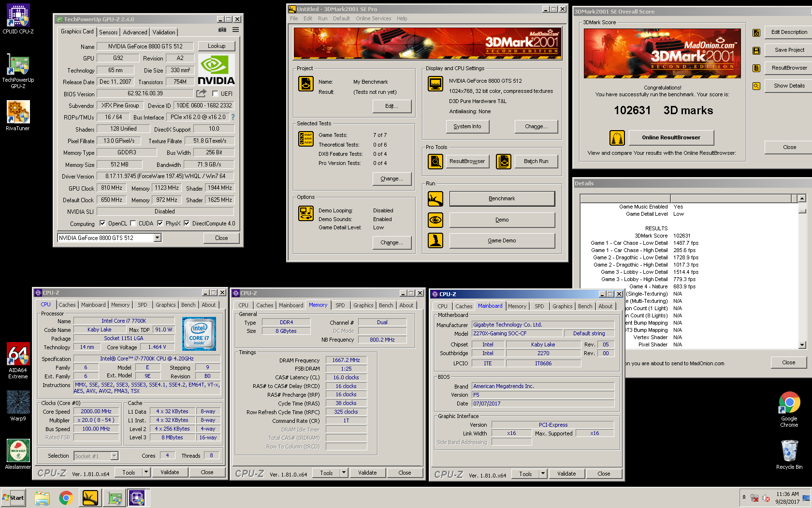Open Aleslammer desktop icon
Image resolution: width=812 pixels, height=508 pixels.
click(18, 454)
